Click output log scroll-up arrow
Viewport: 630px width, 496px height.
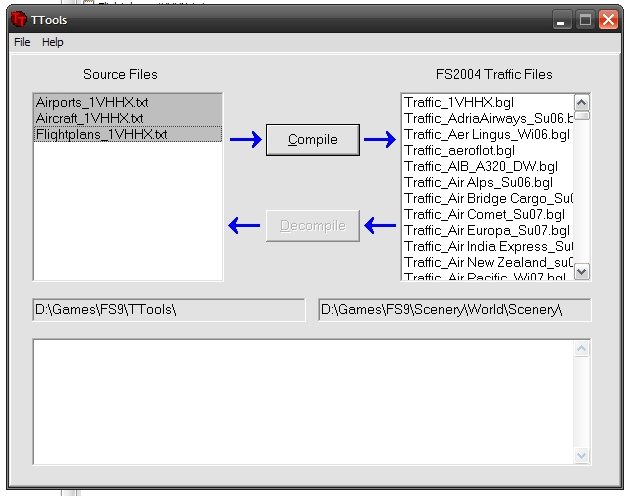point(581,348)
